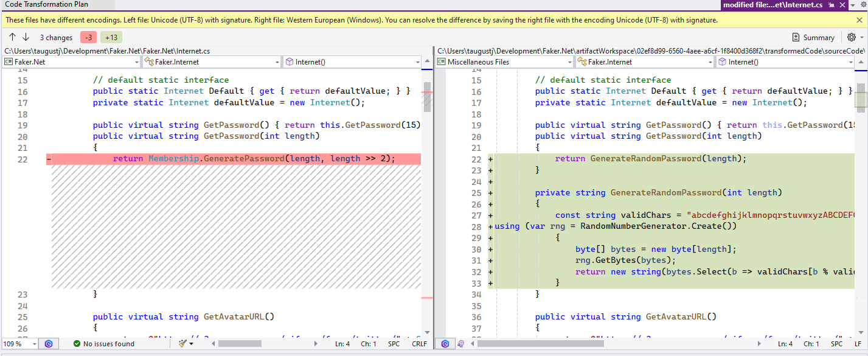Expand the Internet() member dropdown
Image resolution: width=868 pixels, height=356 pixels.
click(x=352, y=61)
